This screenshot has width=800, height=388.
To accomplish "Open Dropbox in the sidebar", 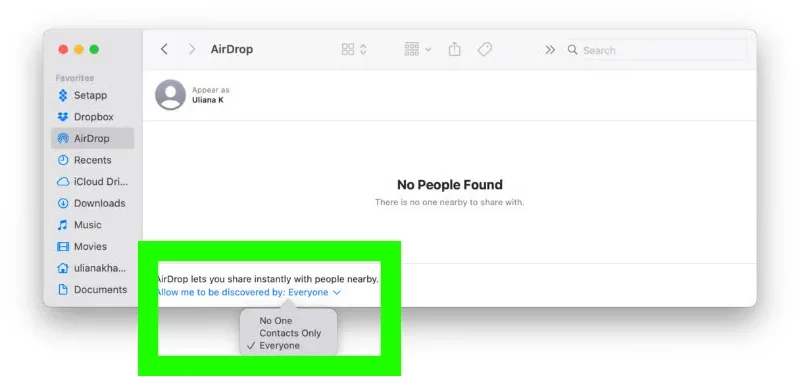I will 92,117.
